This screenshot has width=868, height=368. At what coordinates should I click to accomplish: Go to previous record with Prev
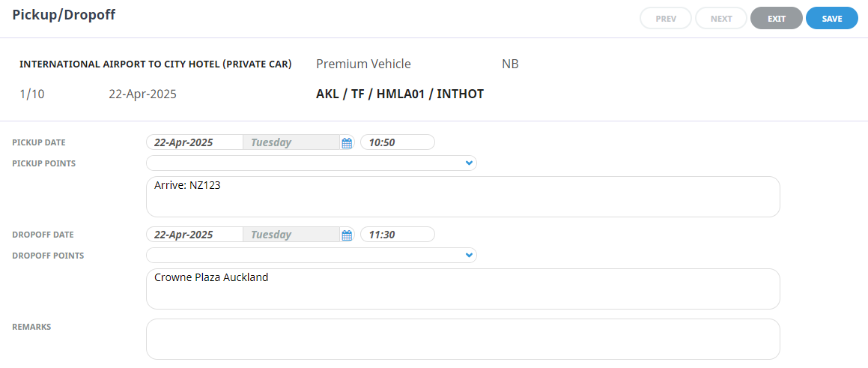(x=666, y=19)
